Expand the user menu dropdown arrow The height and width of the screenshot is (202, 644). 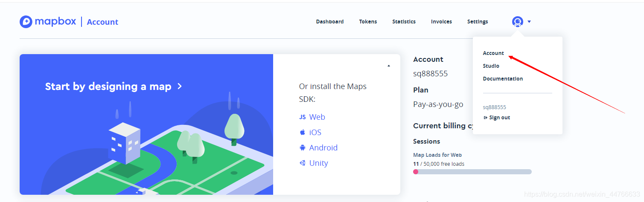click(529, 22)
